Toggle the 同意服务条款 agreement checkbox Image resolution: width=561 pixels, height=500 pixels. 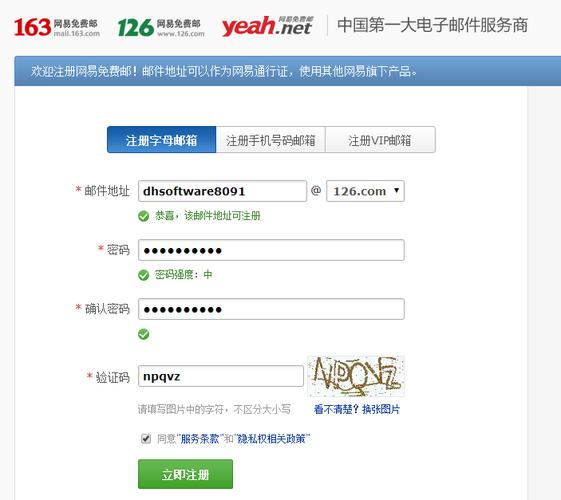146,438
